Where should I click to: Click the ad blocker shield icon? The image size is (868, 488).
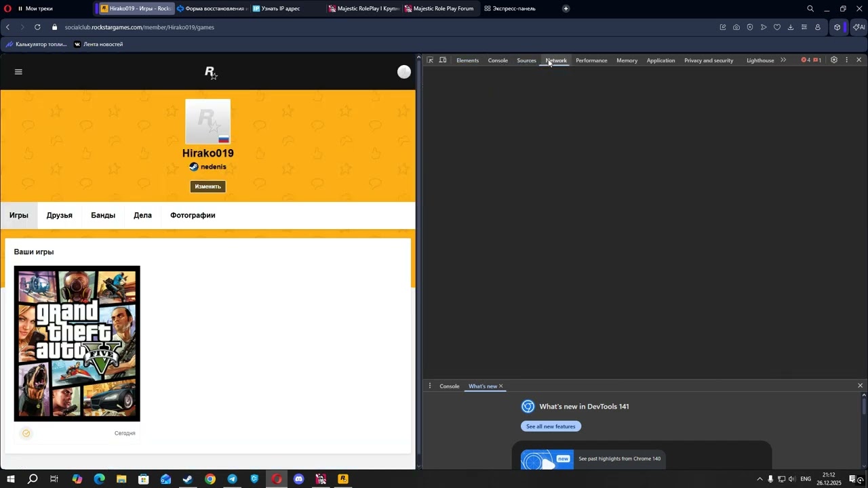(x=750, y=27)
